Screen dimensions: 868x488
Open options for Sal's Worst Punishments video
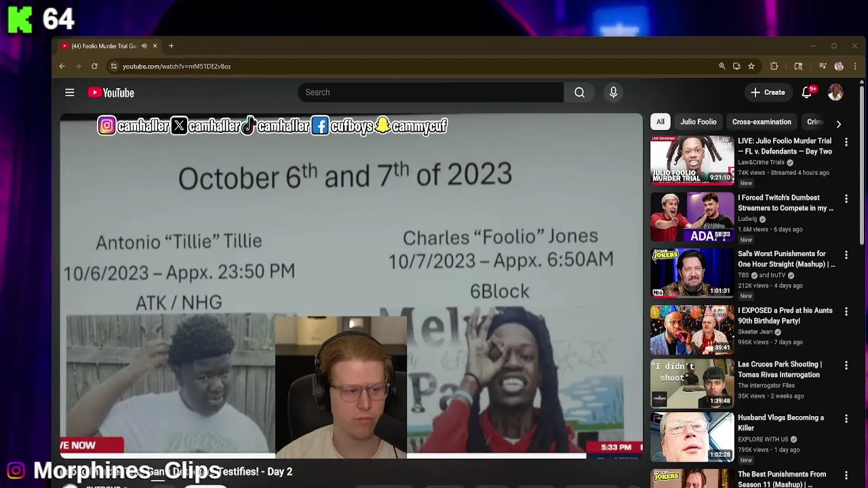(846, 255)
